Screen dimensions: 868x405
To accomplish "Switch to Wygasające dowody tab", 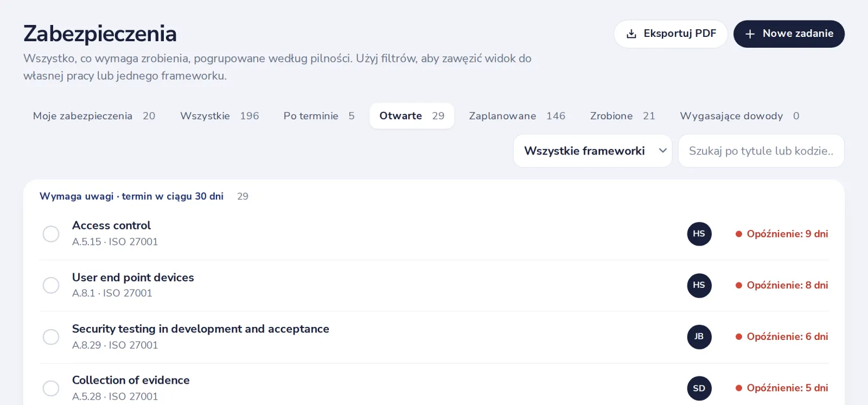I will [739, 116].
